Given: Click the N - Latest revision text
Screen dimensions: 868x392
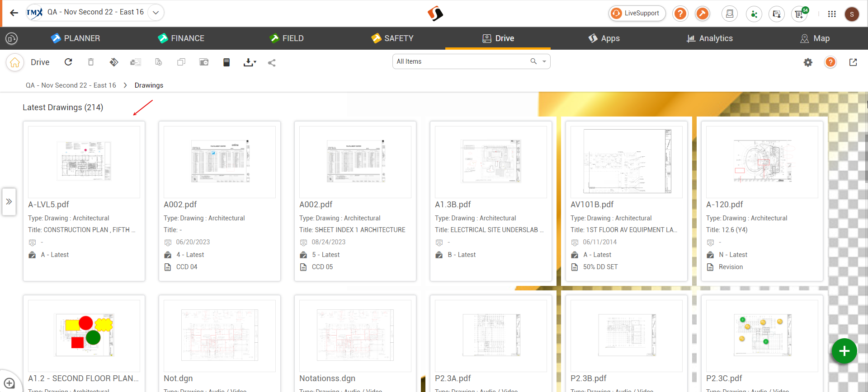Looking at the screenshot, I should tap(733, 255).
